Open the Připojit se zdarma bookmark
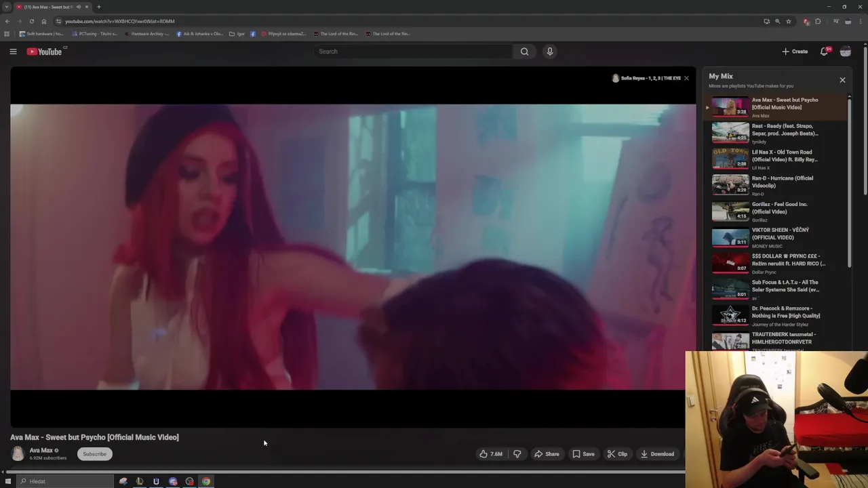The image size is (868, 488). point(284,33)
